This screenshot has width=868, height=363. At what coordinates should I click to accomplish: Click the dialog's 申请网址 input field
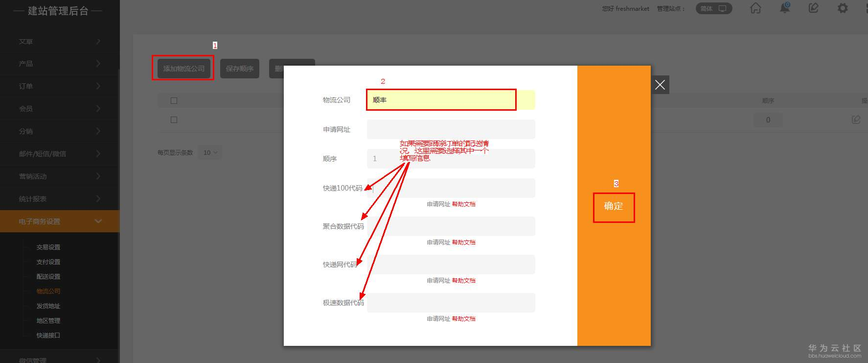[451, 129]
